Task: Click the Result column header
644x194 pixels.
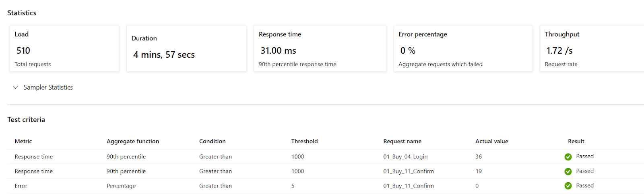Action: coord(576,141)
